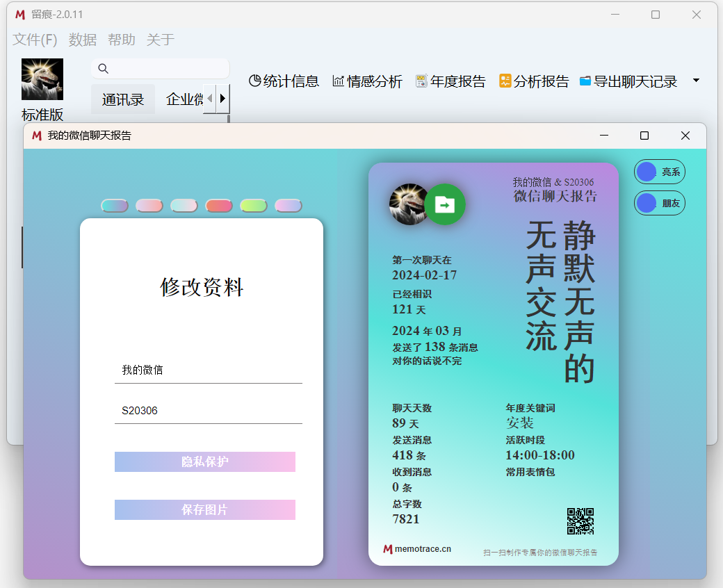Open the 帮助 menu
This screenshot has width=723, height=588.
(x=122, y=40)
